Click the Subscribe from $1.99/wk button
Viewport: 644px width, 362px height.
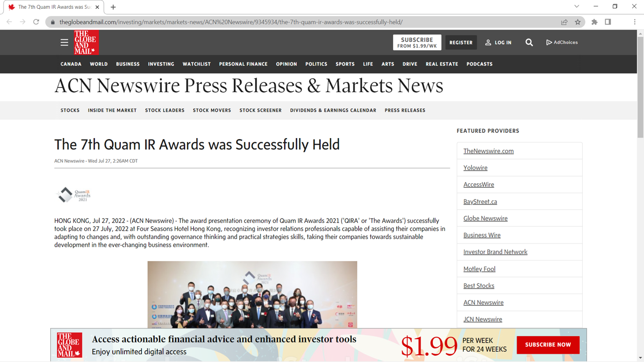click(x=417, y=42)
